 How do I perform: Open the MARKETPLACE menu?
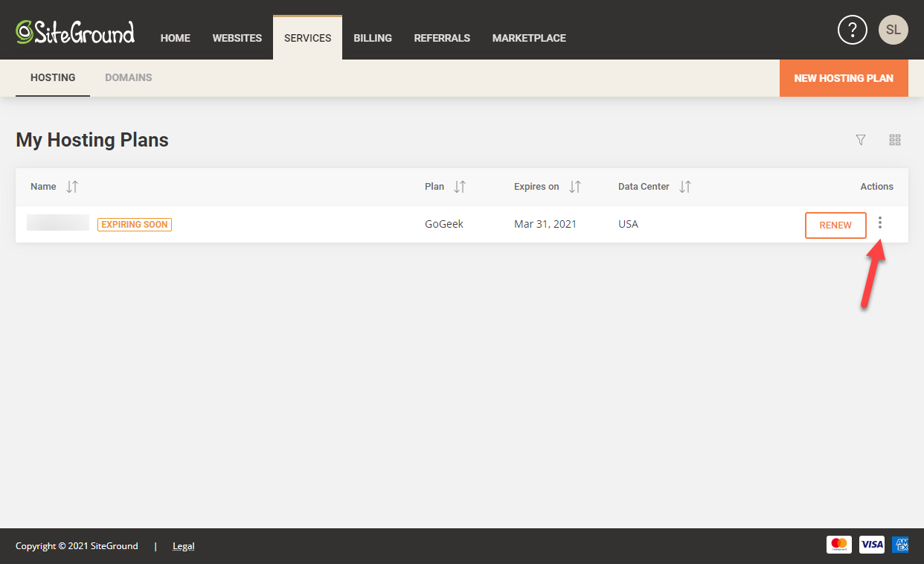pyautogui.click(x=529, y=38)
